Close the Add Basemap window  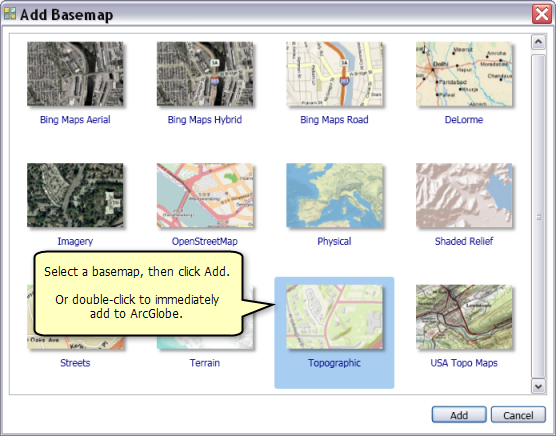(542, 14)
